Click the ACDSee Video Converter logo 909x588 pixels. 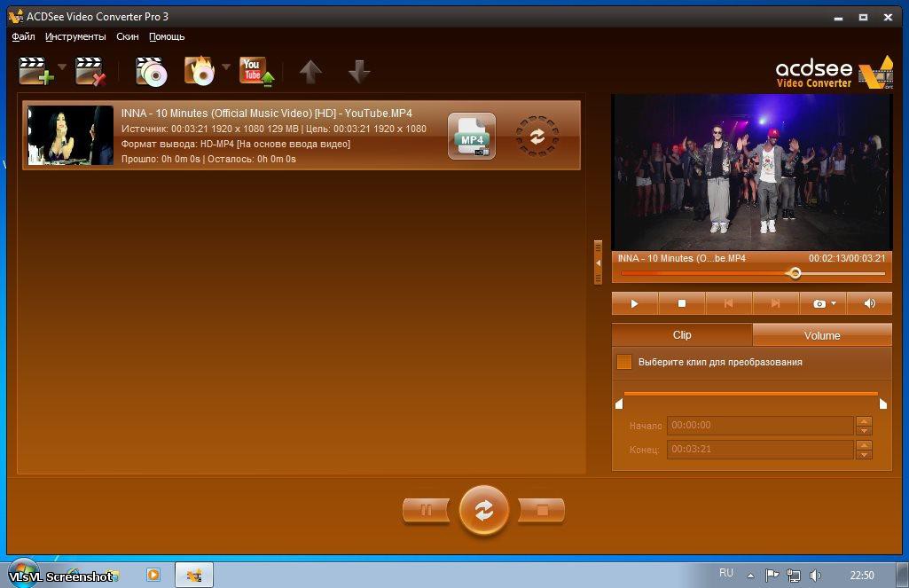pos(835,73)
